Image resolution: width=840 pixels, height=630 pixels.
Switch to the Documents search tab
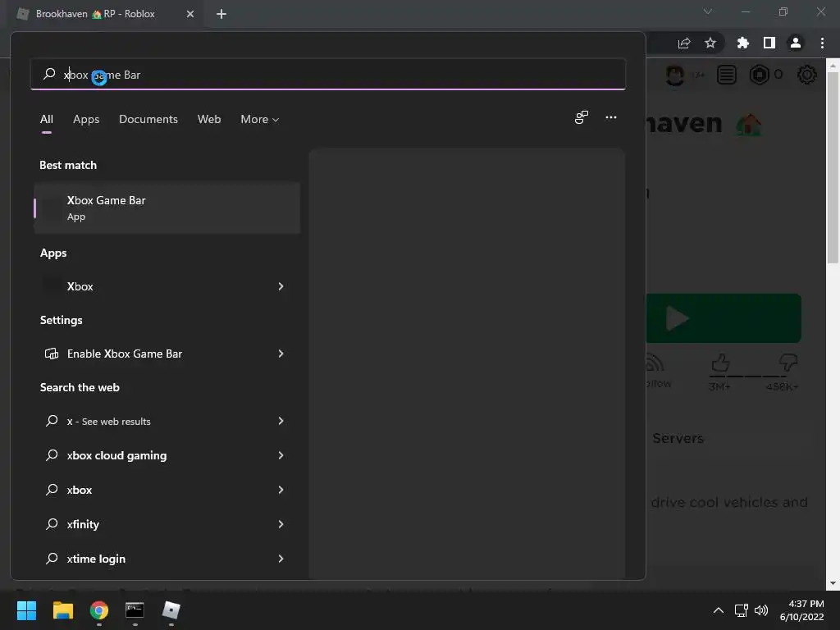(x=148, y=120)
